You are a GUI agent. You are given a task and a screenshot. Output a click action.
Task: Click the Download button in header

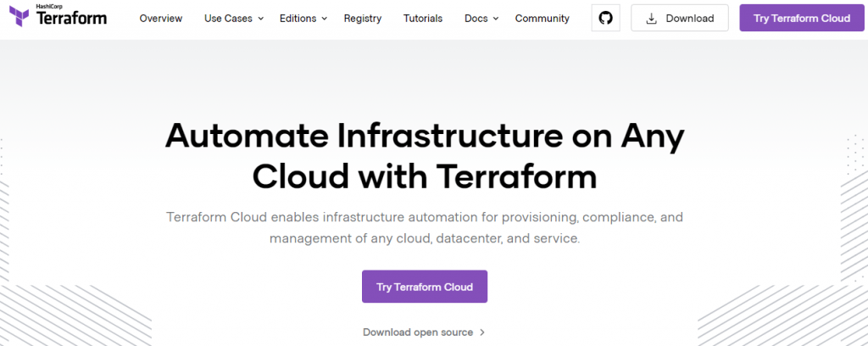point(680,19)
